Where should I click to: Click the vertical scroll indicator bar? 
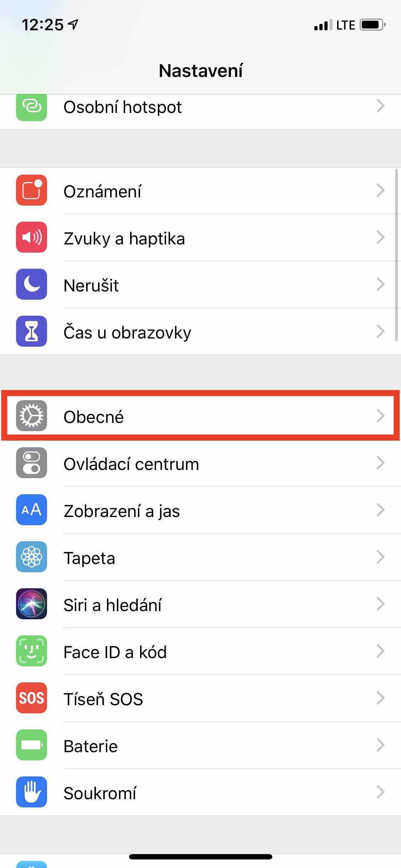396,255
